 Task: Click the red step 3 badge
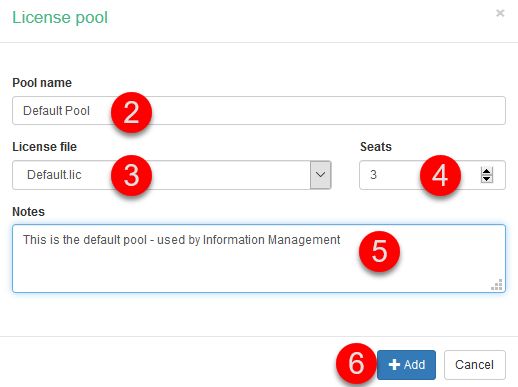tap(131, 175)
